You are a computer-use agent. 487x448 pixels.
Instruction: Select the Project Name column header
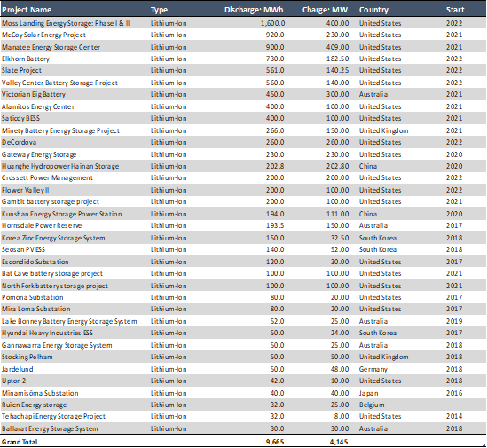tap(27, 10)
